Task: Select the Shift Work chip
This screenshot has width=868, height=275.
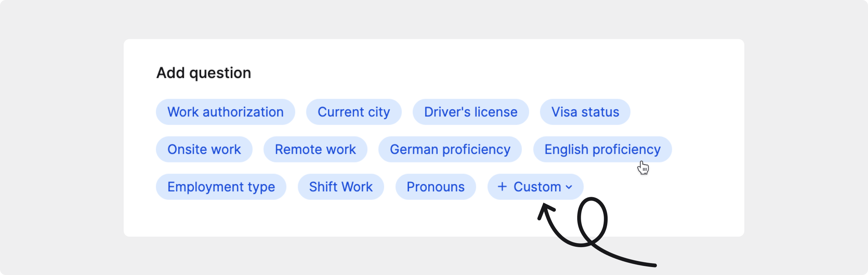Action: [341, 187]
